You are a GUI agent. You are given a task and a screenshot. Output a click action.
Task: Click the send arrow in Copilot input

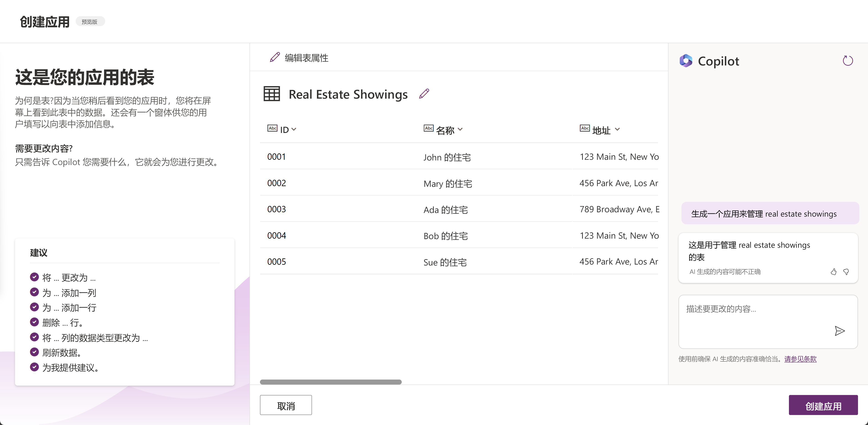[x=839, y=331]
